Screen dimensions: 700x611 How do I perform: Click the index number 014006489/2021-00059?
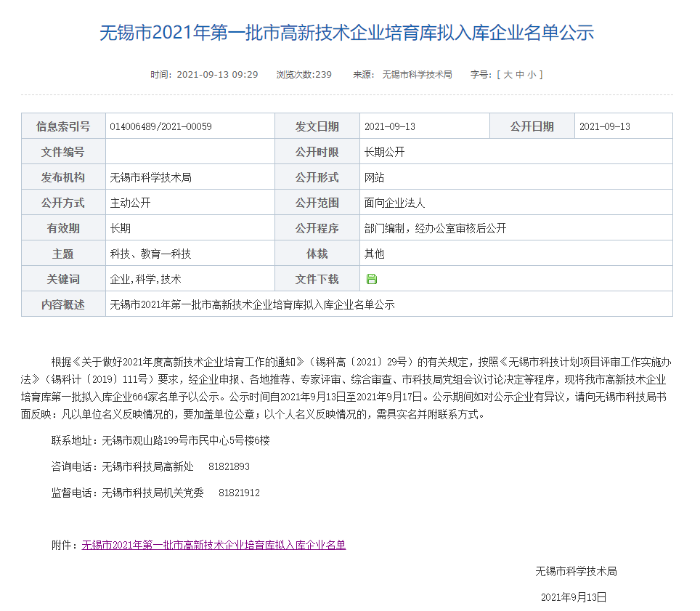(x=160, y=126)
